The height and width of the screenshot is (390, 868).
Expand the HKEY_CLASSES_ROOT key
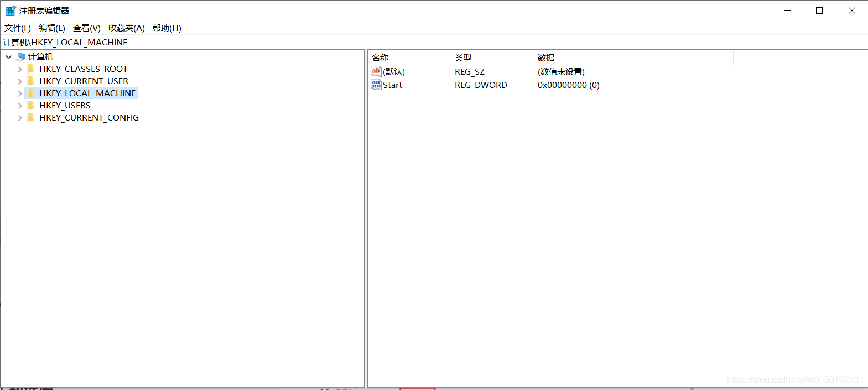point(20,69)
